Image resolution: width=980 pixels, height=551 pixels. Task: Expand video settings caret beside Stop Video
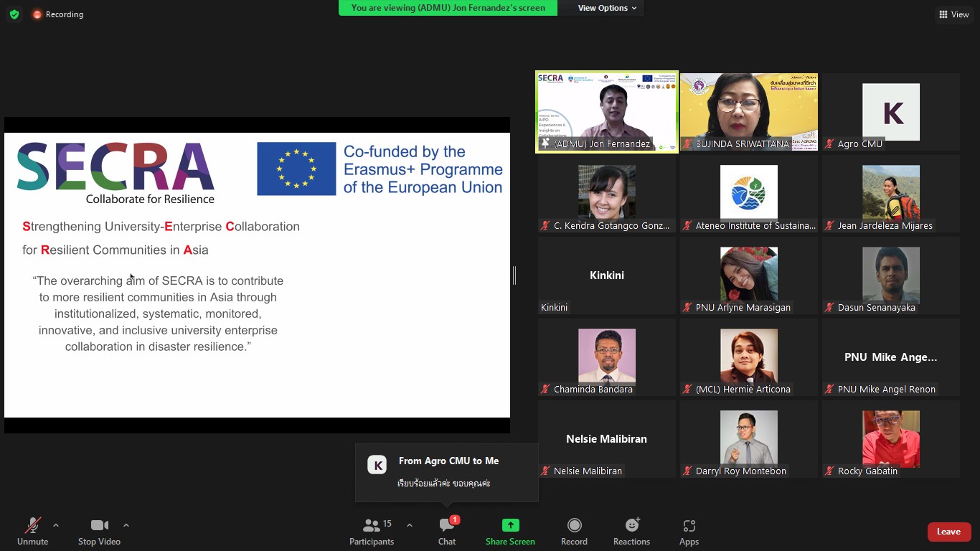pos(126,525)
